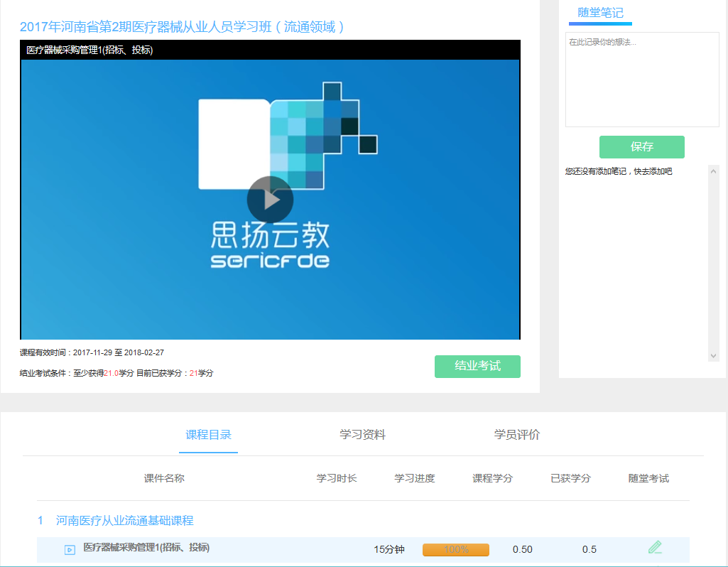The image size is (728, 567).
Task: Click the 结业考试 button
Action: point(477,366)
